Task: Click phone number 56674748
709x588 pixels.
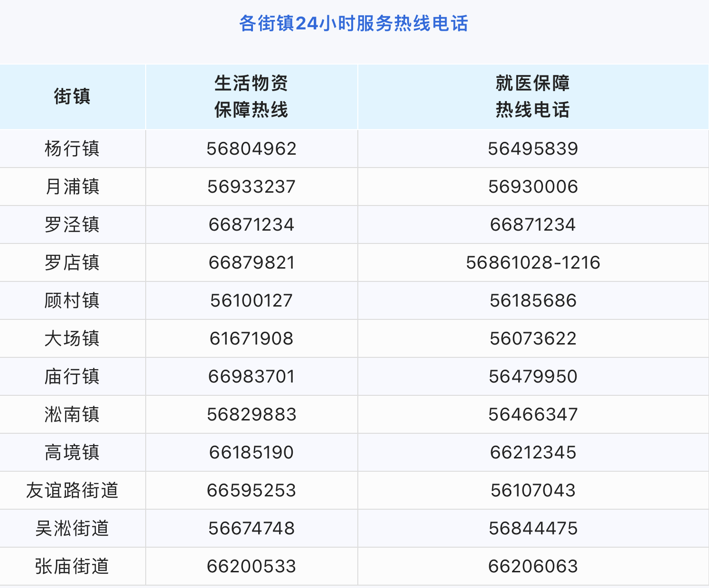Action: [x=252, y=528]
